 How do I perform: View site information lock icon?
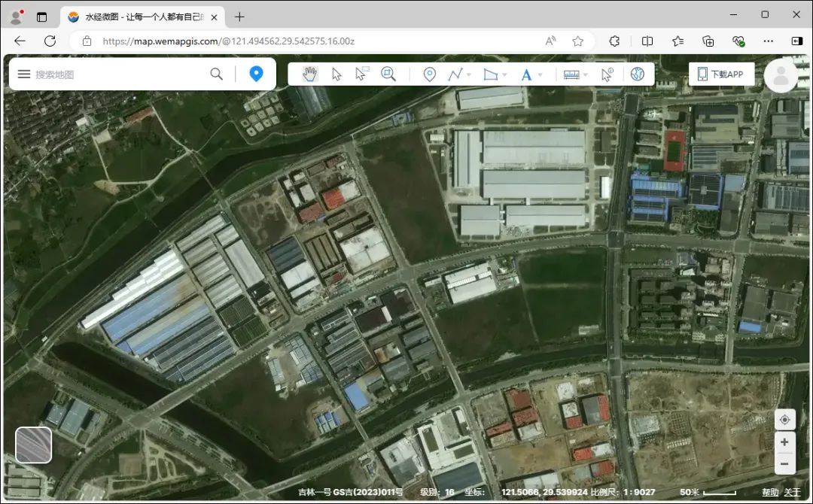[x=87, y=41]
